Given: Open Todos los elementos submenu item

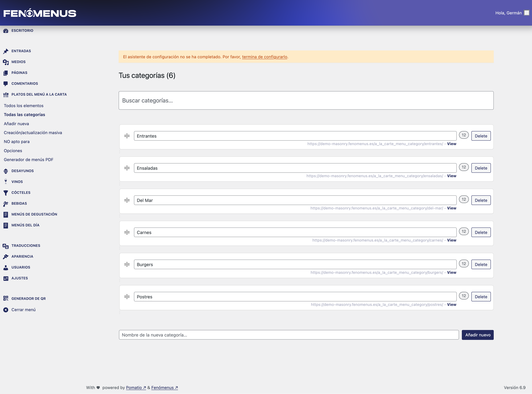Looking at the screenshot, I should 24,106.
